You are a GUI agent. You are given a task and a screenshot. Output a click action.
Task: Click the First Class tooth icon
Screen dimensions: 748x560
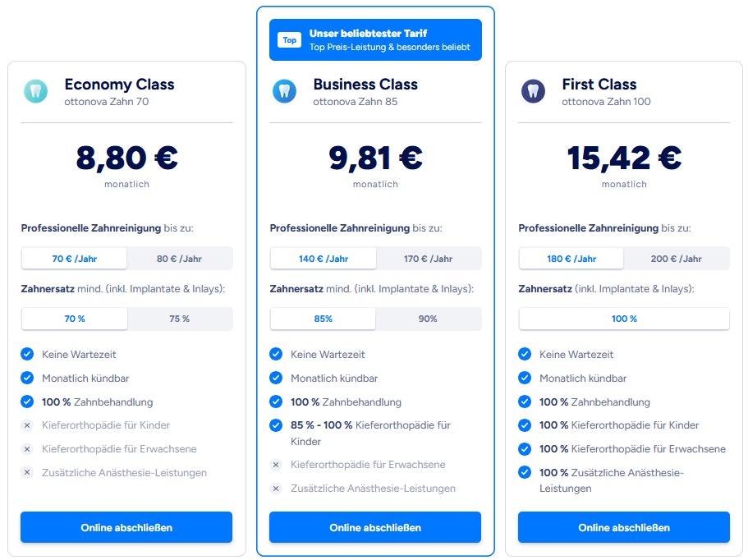pyautogui.click(x=533, y=91)
